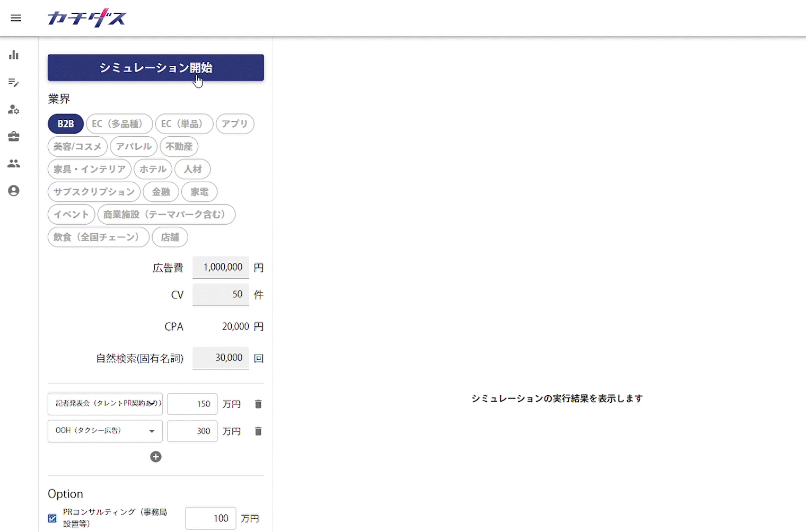Screen dimensions: 806x532
Task: Toggle the PRコンサルティング checkbox
Action: point(52,518)
